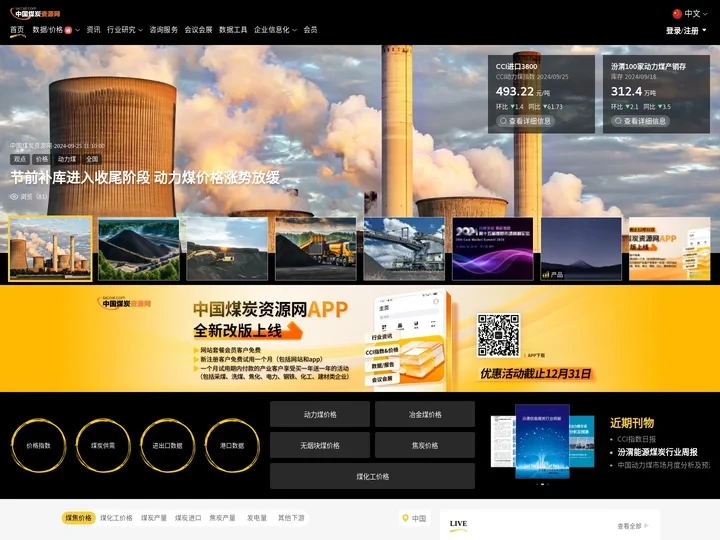Click the red badge on 数据/价格 menu
The width and height of the screenshot is (720, 540).
68,30
